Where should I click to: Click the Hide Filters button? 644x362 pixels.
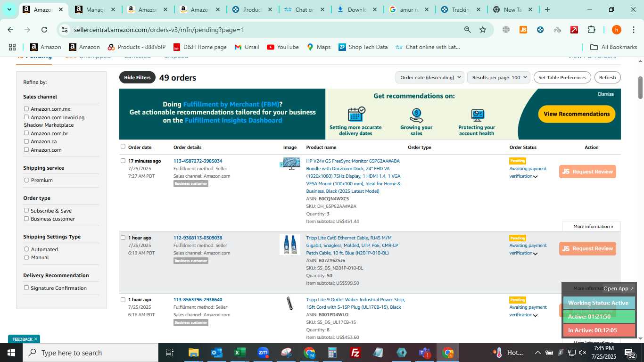pos(137,77)
